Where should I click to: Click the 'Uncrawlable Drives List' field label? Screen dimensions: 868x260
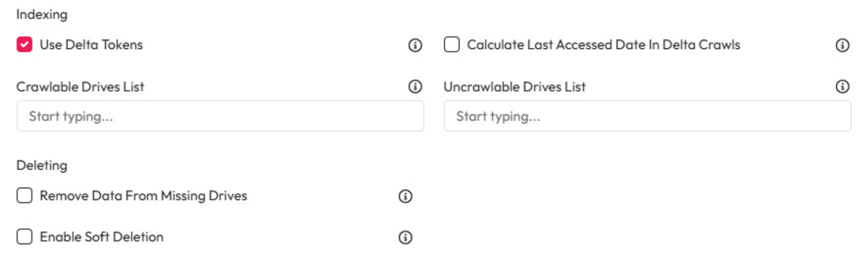point(515,87)
